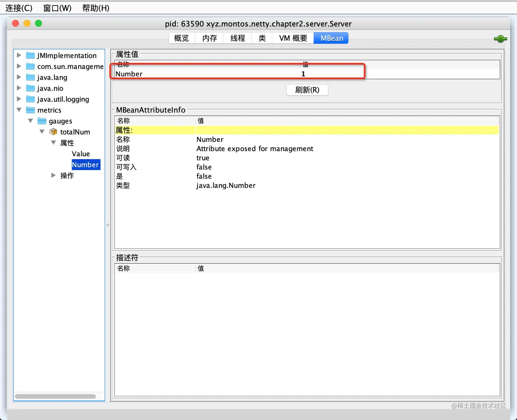Select the JMImplementation label in tree

tap(67, 55)
